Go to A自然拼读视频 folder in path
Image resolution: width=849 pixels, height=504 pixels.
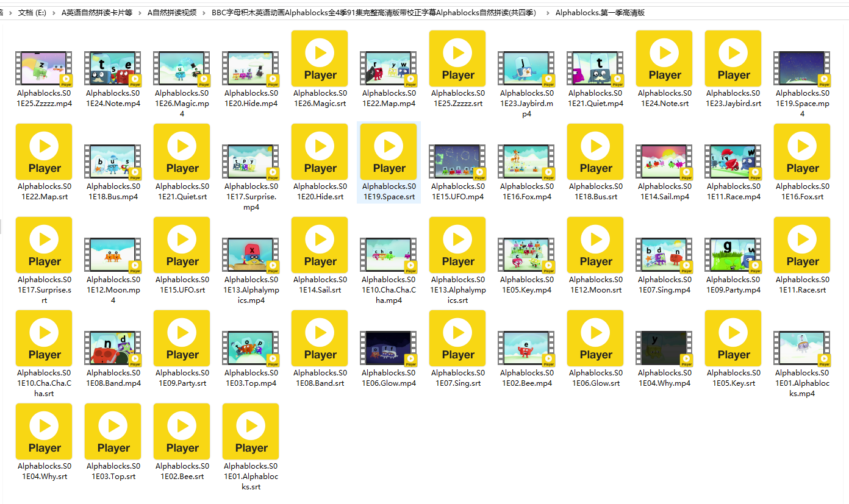[x=172, y=12]
